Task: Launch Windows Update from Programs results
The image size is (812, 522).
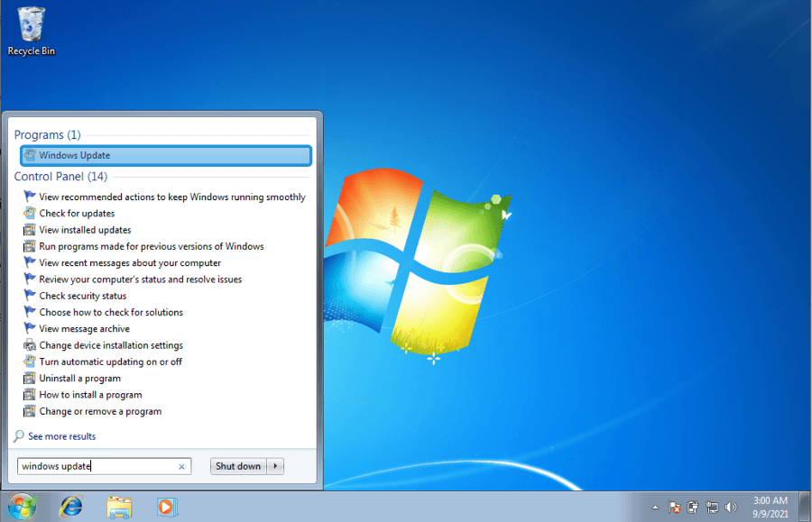Action: pos(166,155)
